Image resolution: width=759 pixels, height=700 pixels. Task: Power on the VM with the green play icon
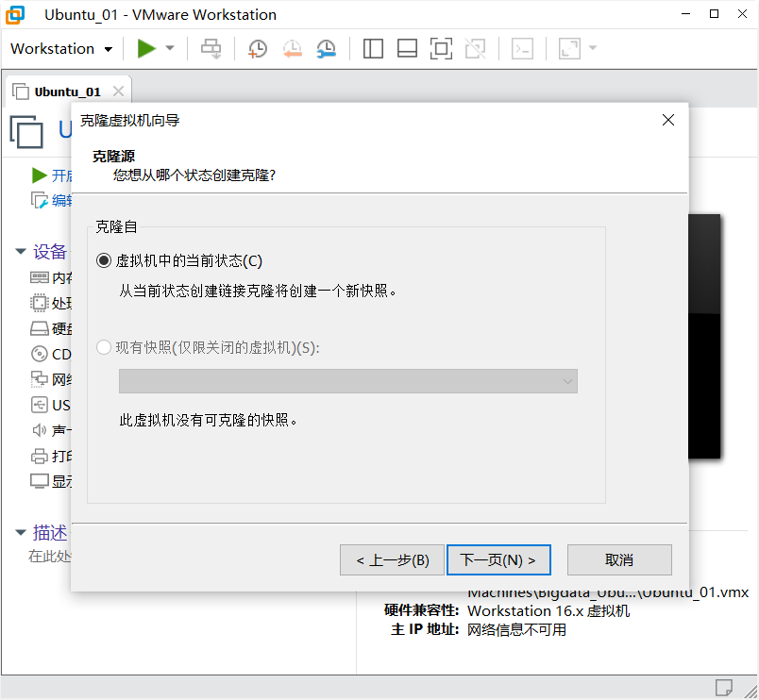click(x=146, y=48)
